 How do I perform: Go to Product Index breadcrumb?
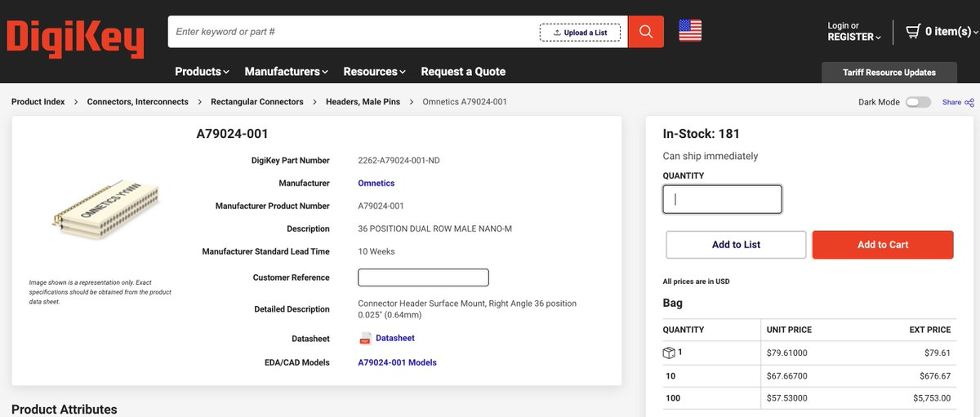point(38,102)
